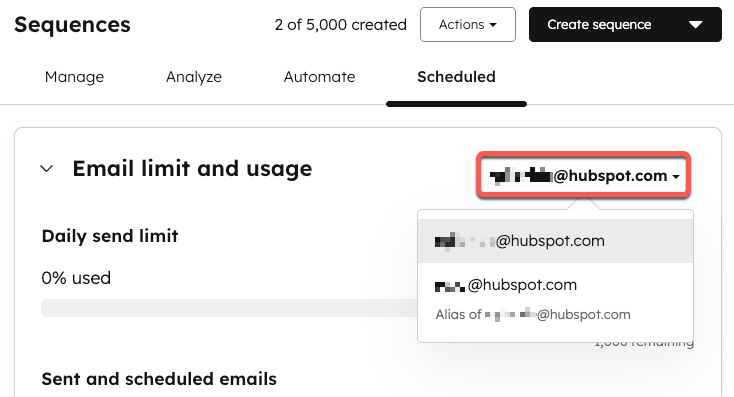The image size is (734, 397).
Task: Click the Sequences page title
Action: 72,24
